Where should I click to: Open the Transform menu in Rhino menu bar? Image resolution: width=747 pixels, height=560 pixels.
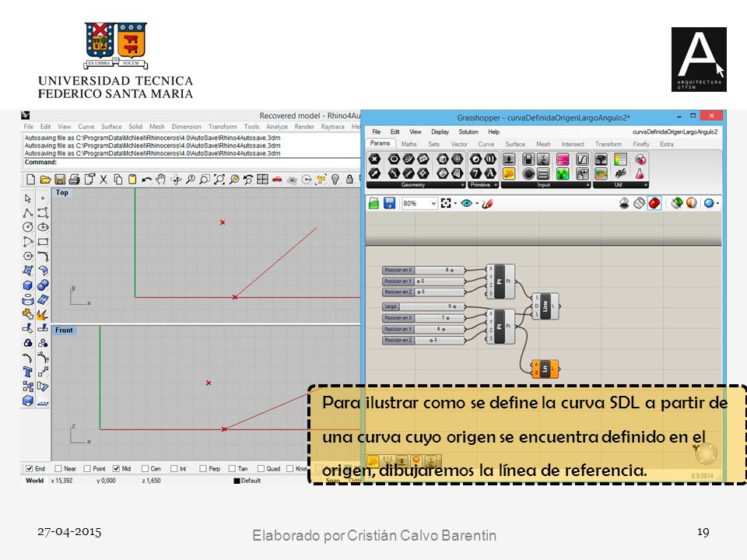223,127
